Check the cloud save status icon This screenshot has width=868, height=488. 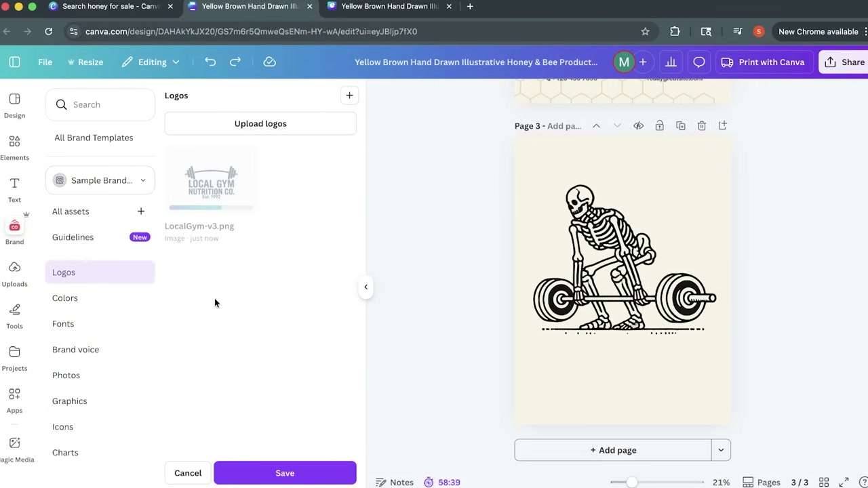269,62
